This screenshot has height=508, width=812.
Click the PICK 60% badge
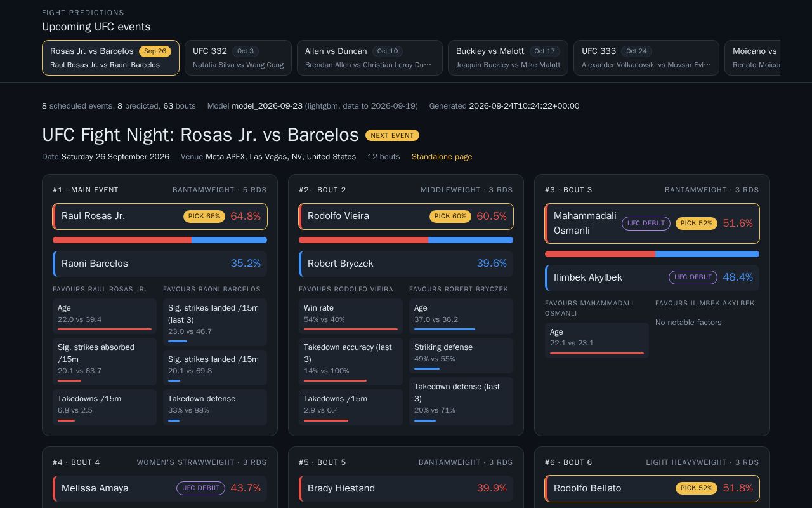pyautogui.click(x=450, y=217)
